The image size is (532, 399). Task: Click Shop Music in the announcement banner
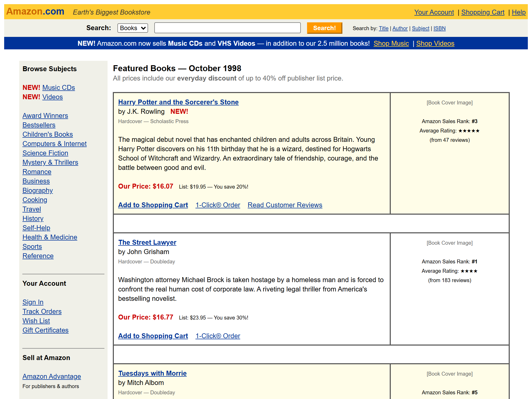pyautogui.click(x=391, y=43)
